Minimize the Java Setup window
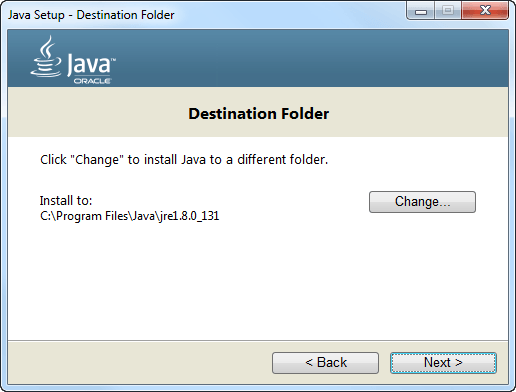Screen dimensions: 516x392 pyautogui.click(x=421, y=11)
